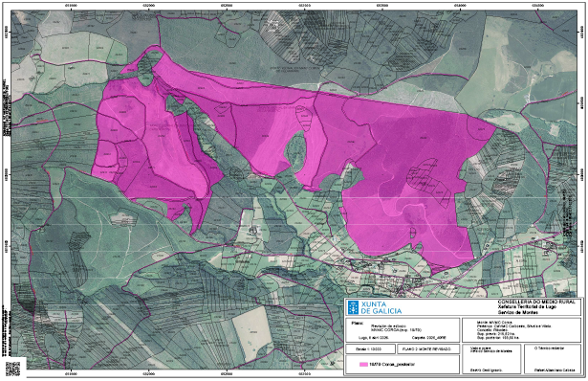Click the QR code beside the map

(12, 368)
